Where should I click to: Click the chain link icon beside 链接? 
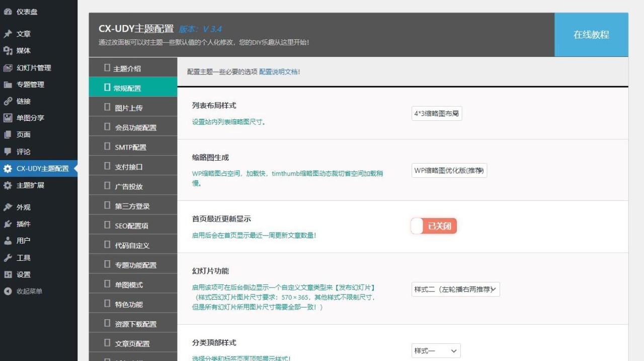pos(8,101)
